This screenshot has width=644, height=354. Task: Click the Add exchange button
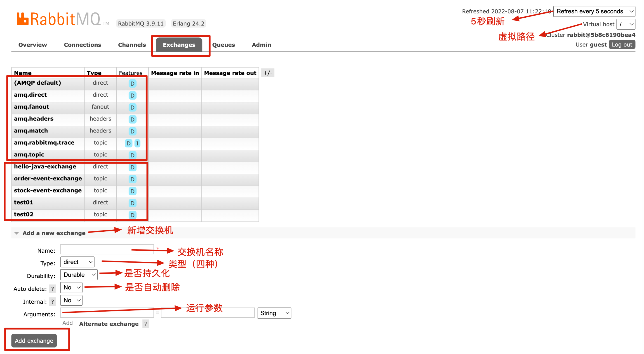34,341
